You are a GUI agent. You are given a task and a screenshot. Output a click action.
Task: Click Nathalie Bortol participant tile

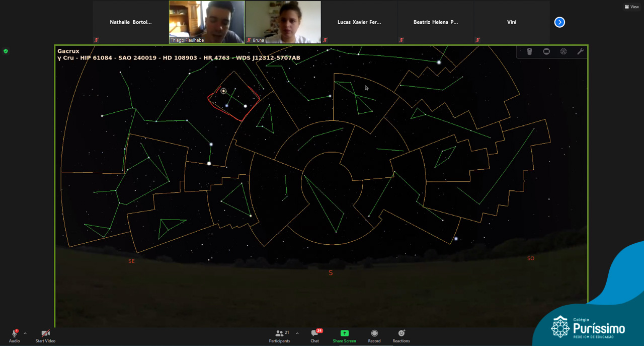coord(130,22)
